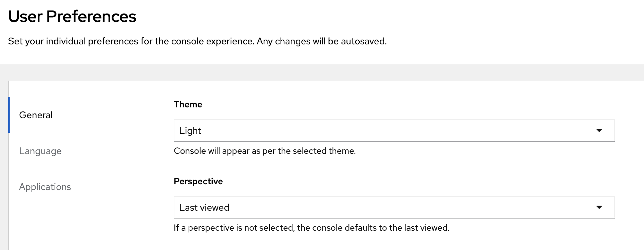Open the Applications preferences tab

coord(45,187)
